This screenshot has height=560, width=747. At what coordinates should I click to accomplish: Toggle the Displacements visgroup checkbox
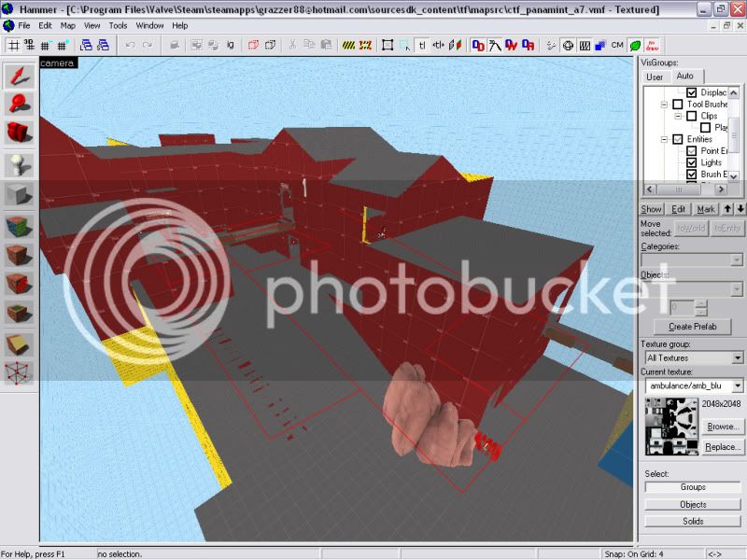pos(692,92)
